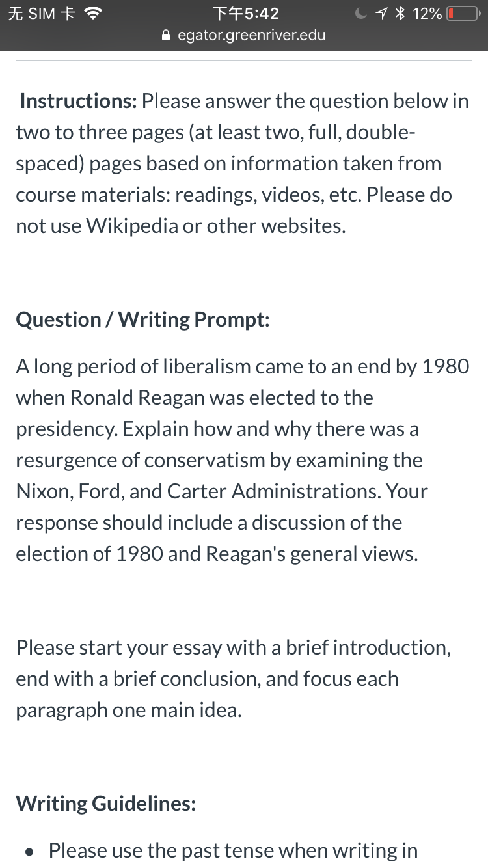This screenshot has height=868, width=488.
Task: Tap the location arrow icon
Action: [385, 13]
